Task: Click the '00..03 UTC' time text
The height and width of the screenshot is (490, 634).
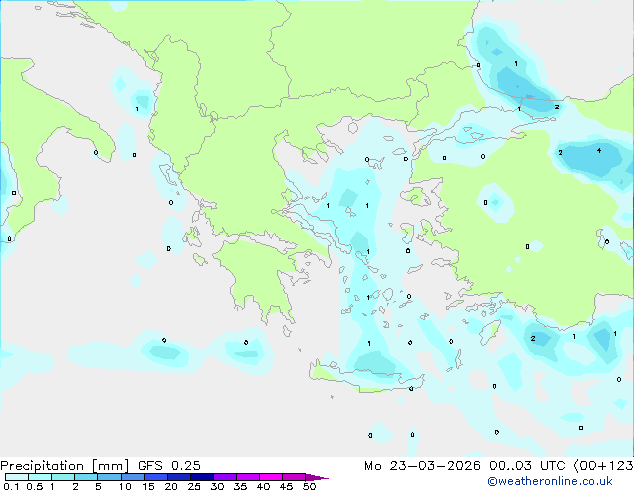Action: click(x=527, y=466)
